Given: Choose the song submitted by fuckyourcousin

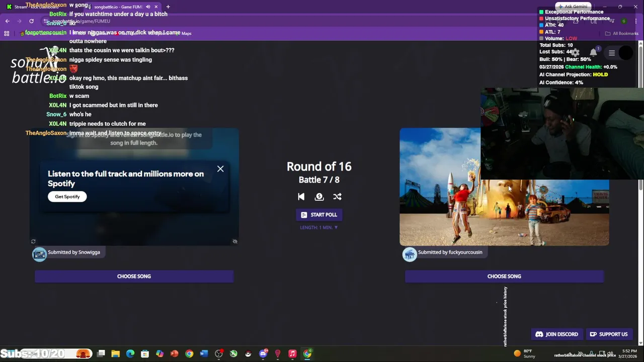Looking at the screenshot, I should coord(504,276).
